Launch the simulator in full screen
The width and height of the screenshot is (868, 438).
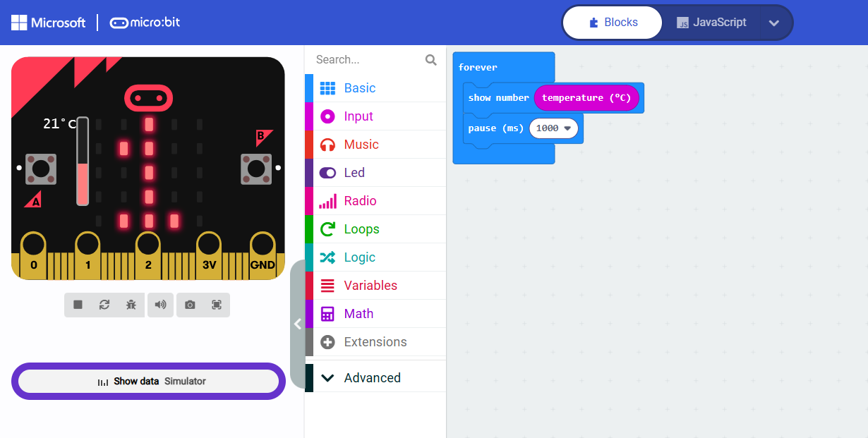point(217,305)
